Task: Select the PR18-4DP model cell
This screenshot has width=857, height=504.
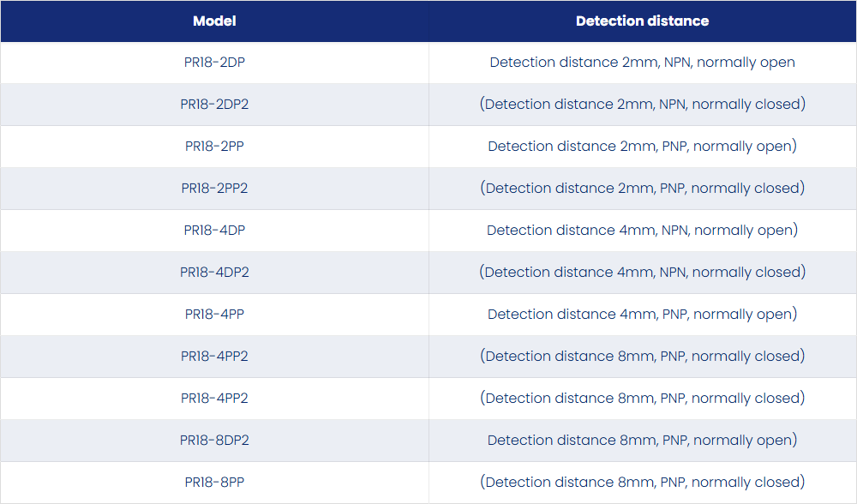Action: [x=214, y=231]
